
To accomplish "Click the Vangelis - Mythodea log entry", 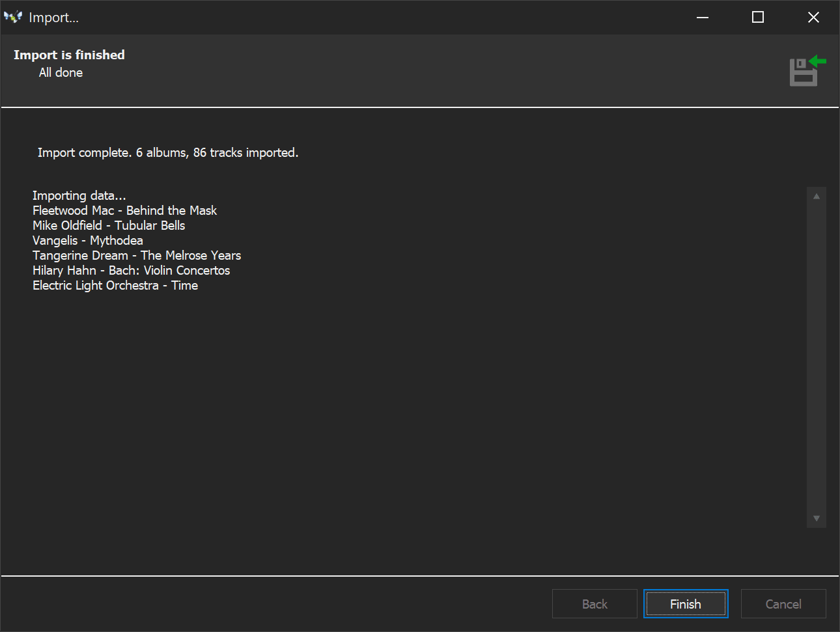I will coord(88,240).
